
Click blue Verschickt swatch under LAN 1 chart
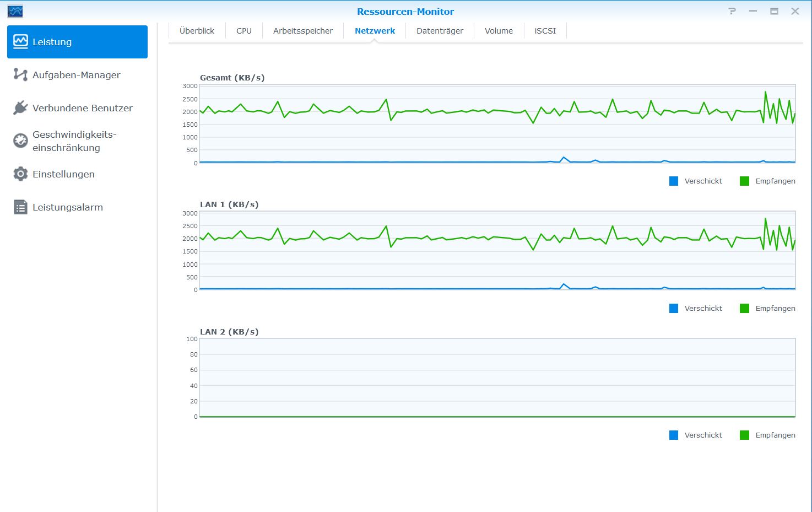tap(674, 308)
